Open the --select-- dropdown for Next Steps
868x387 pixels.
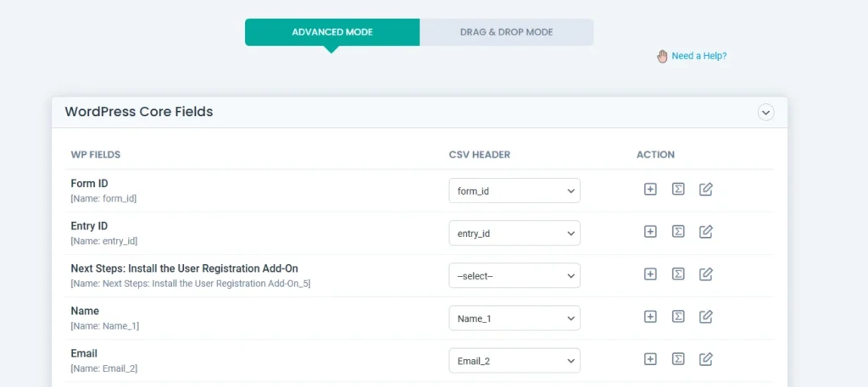click(515, 275)
